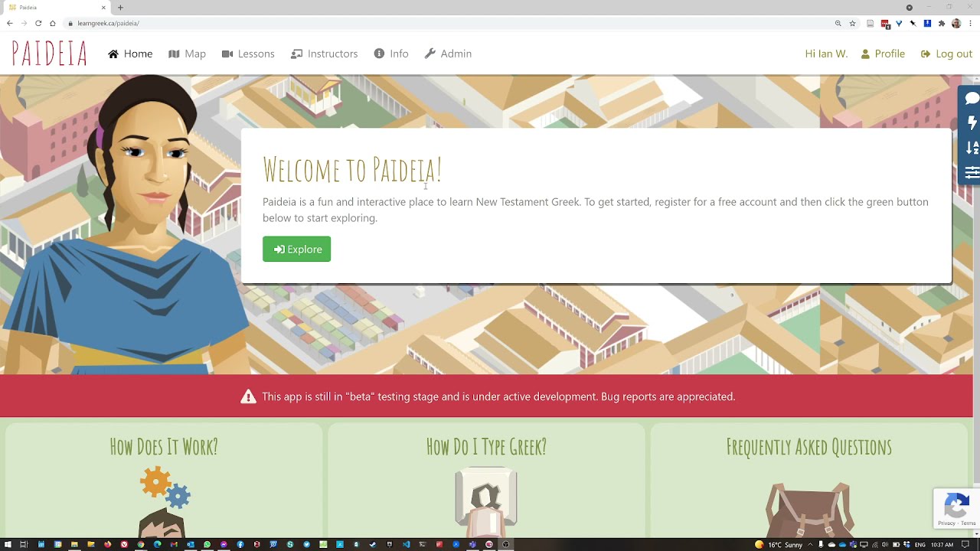The width and height of the screenshot is (980, 551).
Task: Click the Paideia logo
Action: coord(50,54)
